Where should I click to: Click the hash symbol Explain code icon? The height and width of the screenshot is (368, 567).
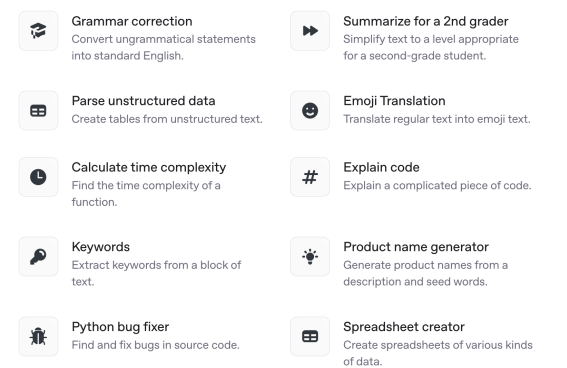[x=310, y=177]
